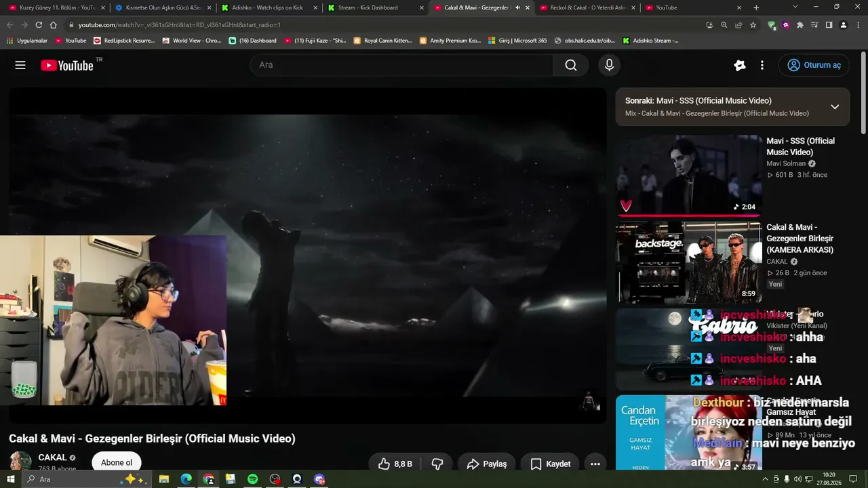
Task: Switch to Adishko Watch clips on Kick tab
Action: (269, 7)
